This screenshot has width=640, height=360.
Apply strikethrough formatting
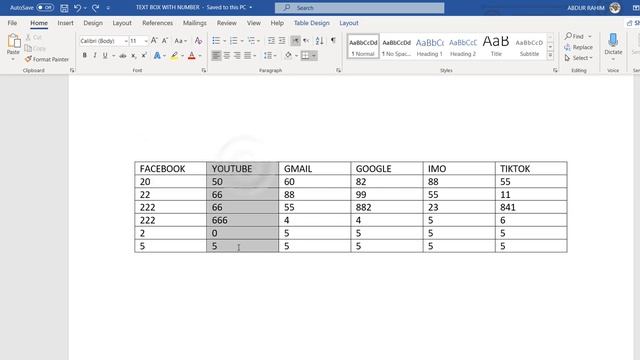(x=122, y=56)
